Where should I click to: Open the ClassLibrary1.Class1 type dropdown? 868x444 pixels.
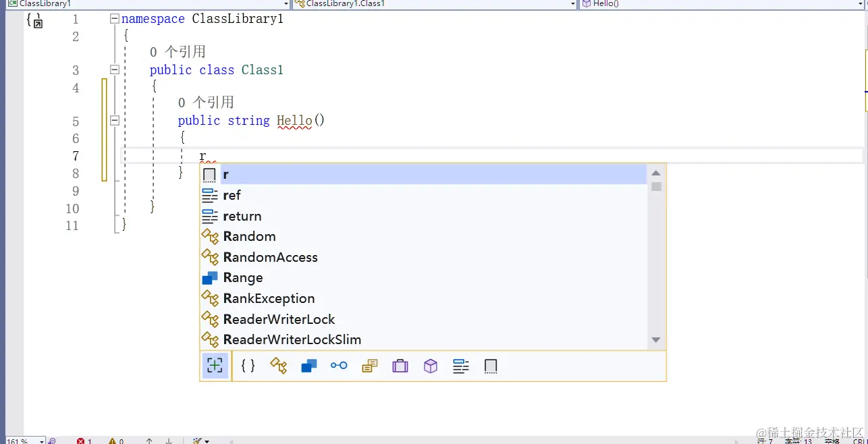click(574, 4)
